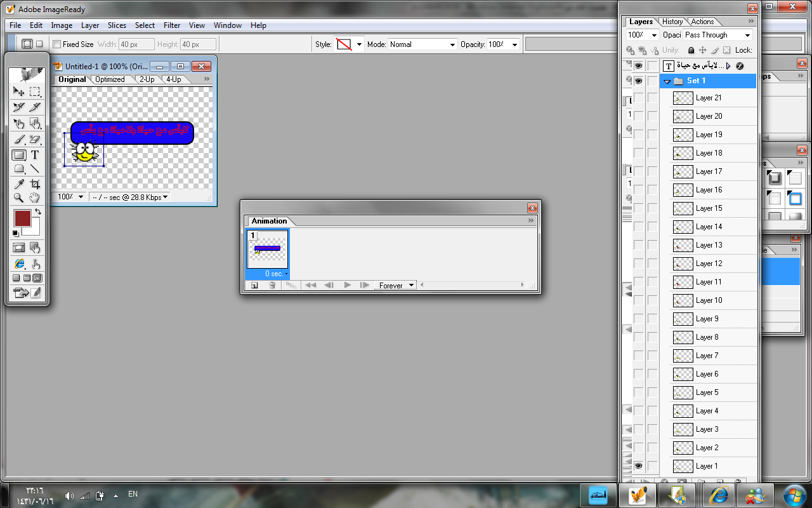Screen dimensions: 812x508
Task: Enable the Fixed Size checkbox
Action: [x=56, y=44]
